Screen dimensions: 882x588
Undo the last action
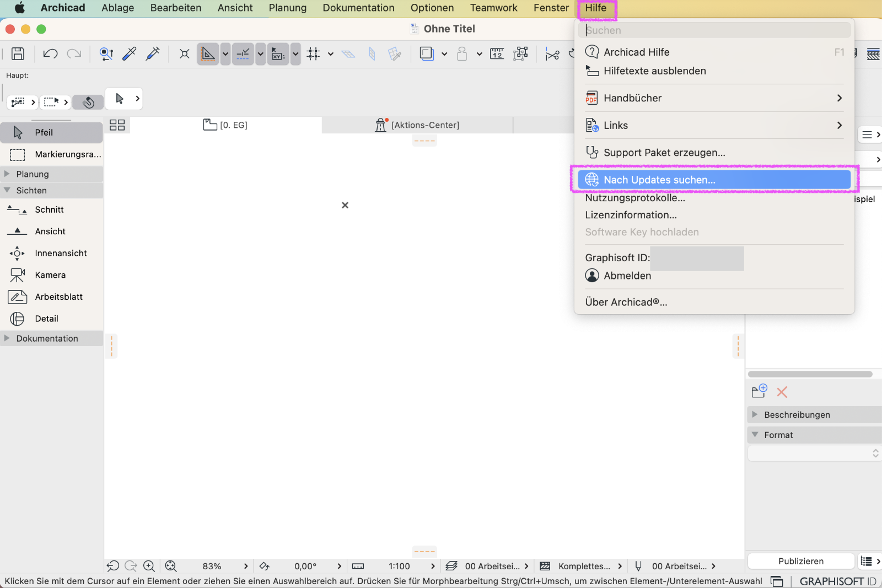[50, 53]
